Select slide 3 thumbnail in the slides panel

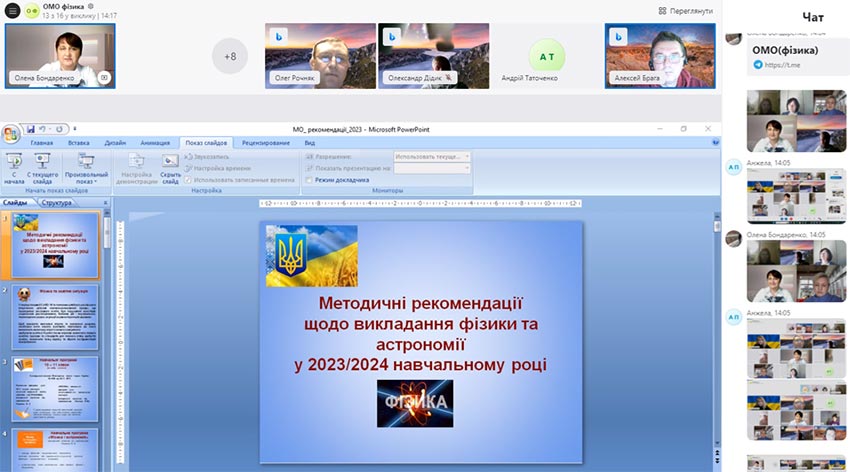[55, 388]
